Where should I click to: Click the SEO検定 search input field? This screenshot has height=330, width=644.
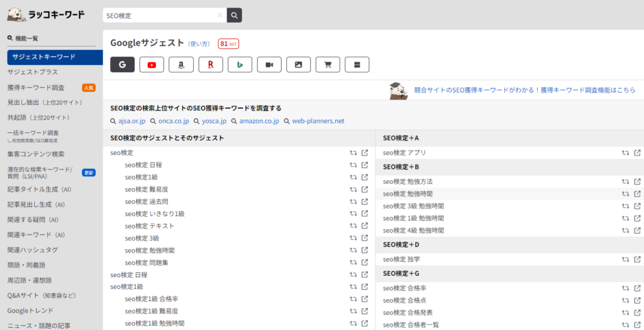pos(160,15)
